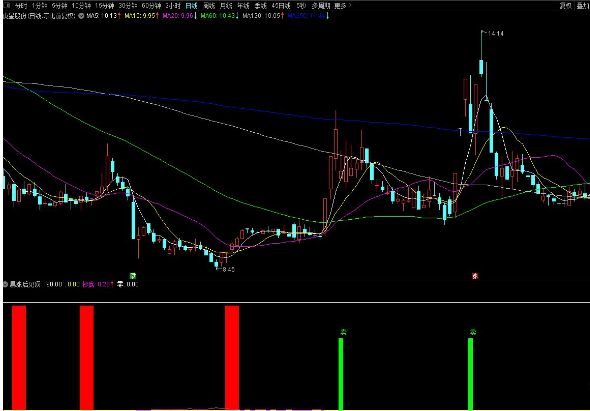
Task: Click the blue MA250 value label
Action: click(307, 16)
